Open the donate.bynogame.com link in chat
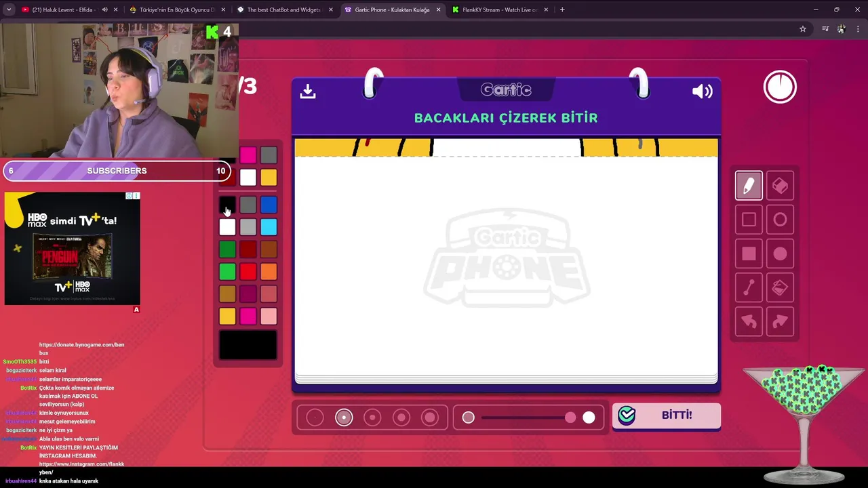 coord(81,348)
